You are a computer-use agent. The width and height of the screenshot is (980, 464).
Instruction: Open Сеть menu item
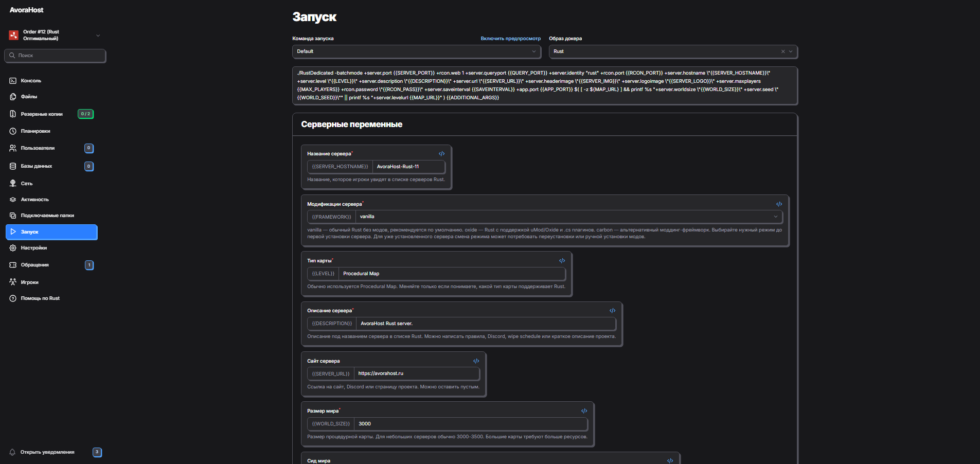(x=51, y=184)
